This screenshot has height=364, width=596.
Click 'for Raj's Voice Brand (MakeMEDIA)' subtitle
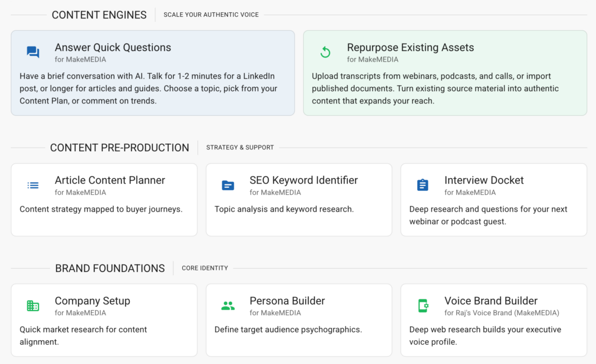(502, 313)
